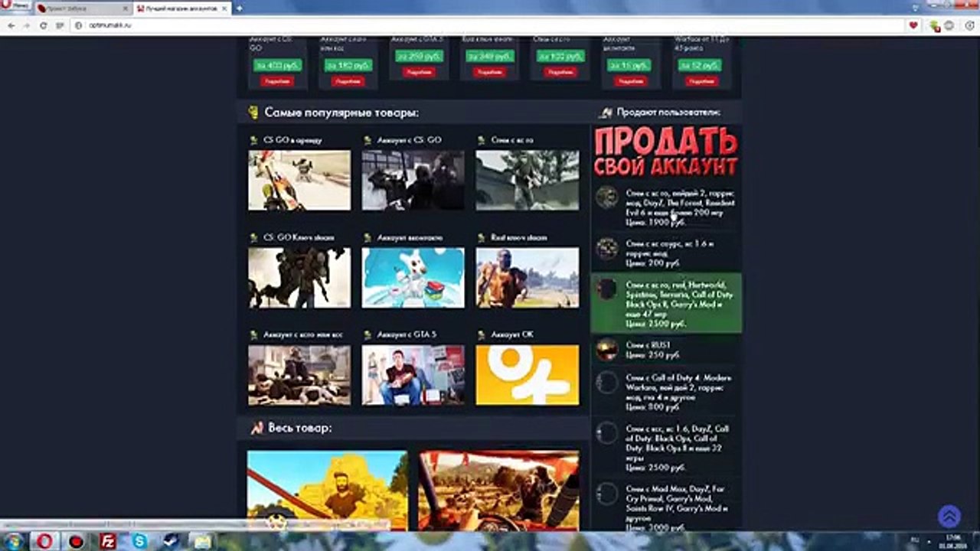Open the Mad Max, DayZ, Far Cry Primal listing
This screenshot has height=551, width=980.
click(666, 507)
